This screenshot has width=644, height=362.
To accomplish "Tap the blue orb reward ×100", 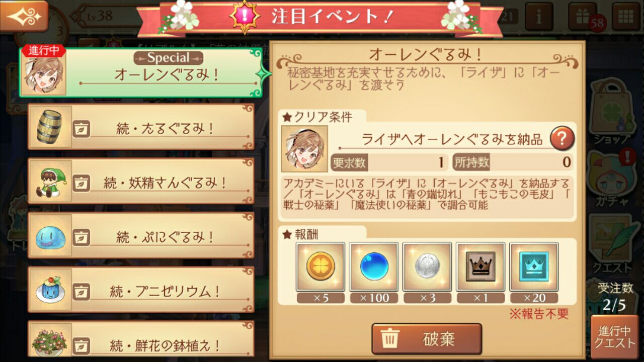I will pyautogui.click(x=374, y=266).
